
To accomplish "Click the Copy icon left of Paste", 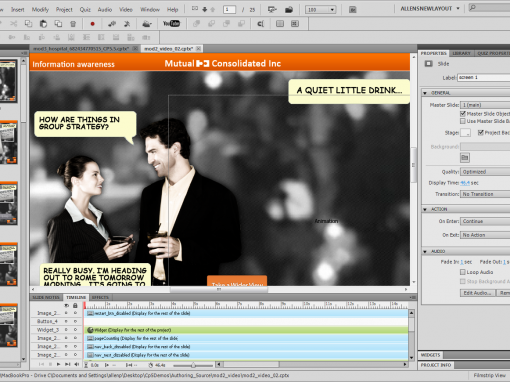I will [x=29, y=24].
